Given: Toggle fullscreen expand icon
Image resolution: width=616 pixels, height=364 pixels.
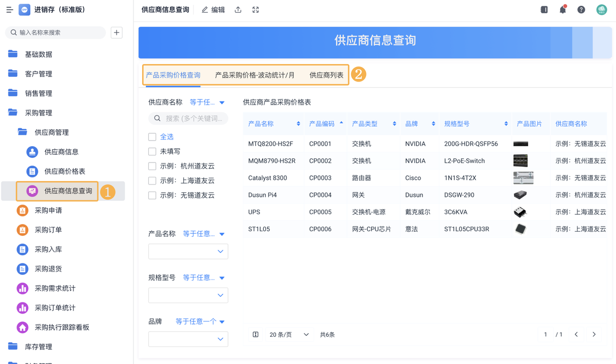Looking at the screenshot, I should 256,10.
